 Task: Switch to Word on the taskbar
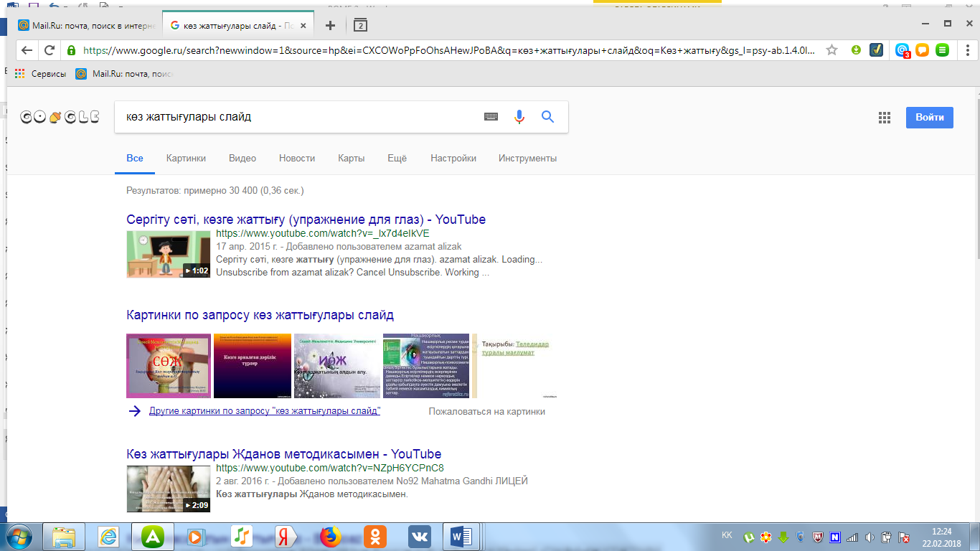point(463,537)
